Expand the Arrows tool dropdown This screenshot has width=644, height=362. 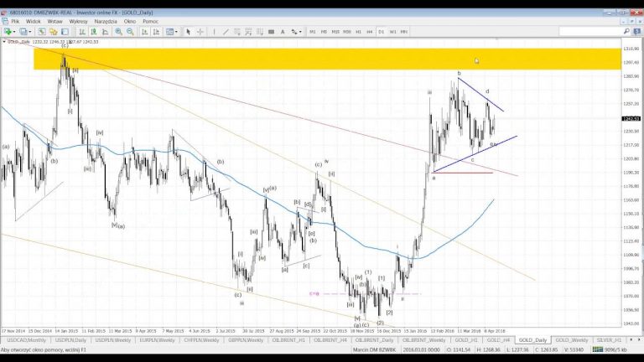[x=301, y=32]
